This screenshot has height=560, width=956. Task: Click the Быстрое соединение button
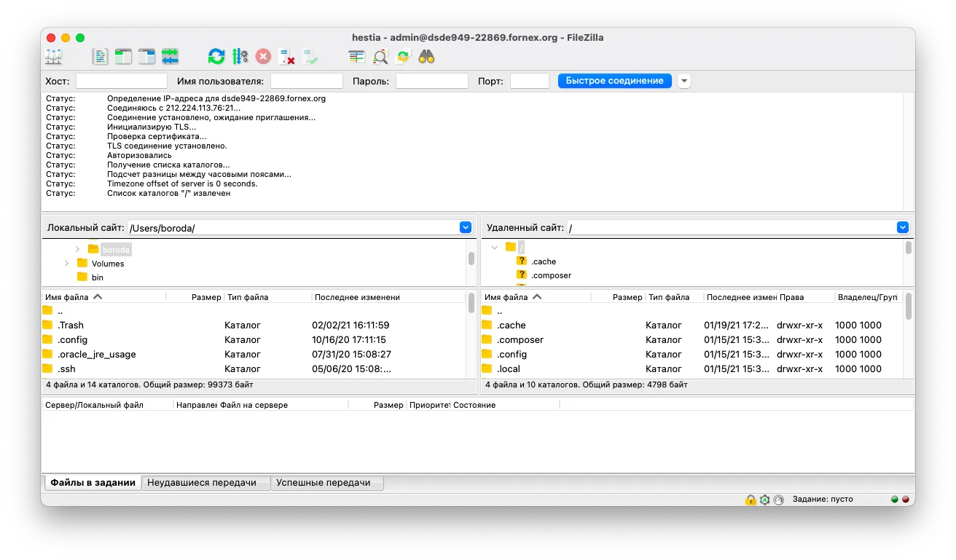(615, 81)
